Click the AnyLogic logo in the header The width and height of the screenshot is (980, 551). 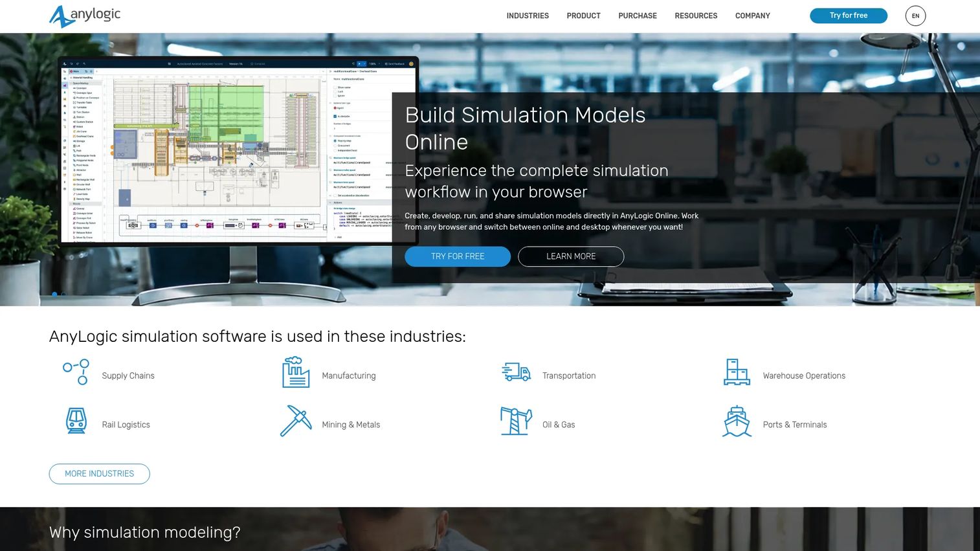tap(85, 16)
